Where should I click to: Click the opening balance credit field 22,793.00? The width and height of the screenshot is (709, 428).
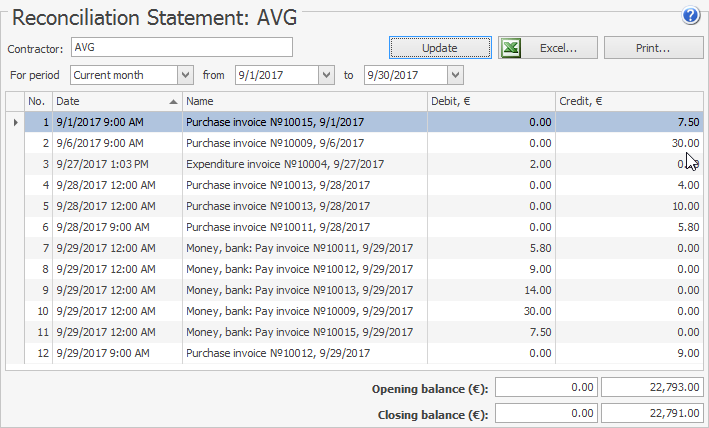(x=652, y=388)
